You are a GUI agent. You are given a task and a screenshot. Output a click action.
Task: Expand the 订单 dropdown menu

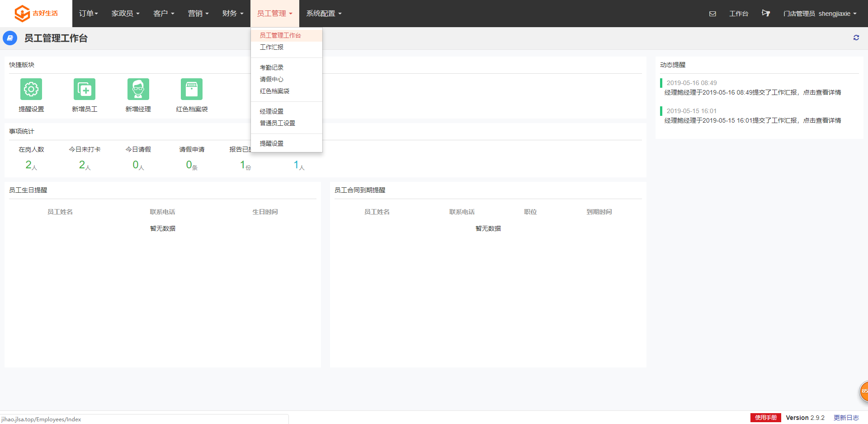[89, 14]
